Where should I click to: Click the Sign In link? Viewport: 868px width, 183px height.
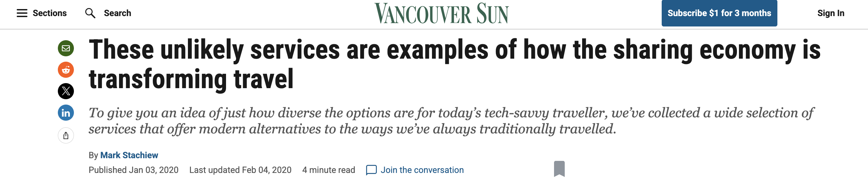pyautogui.click(x=831, y=13)
